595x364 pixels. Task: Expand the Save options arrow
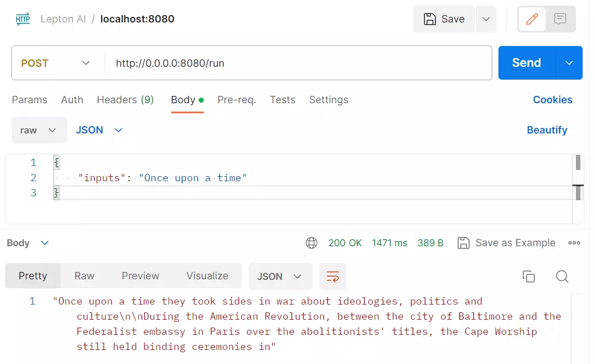pyautogui.click(x=486, y=19)
